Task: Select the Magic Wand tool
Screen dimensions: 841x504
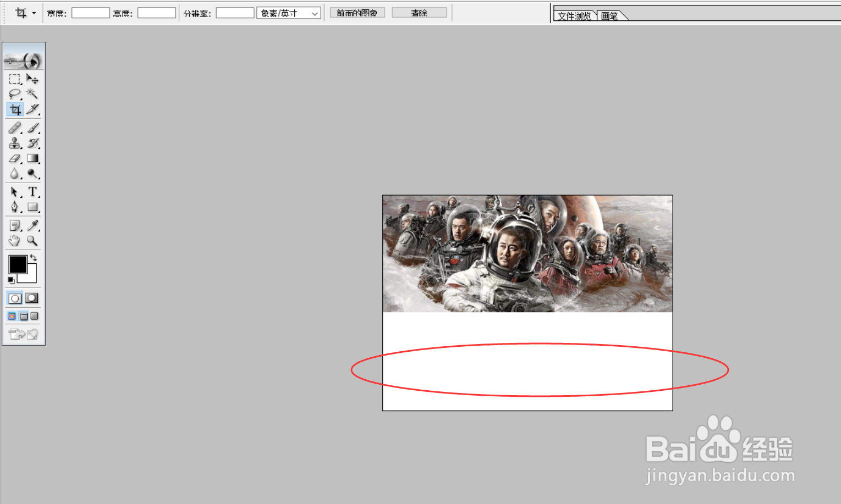Action: click(x=32, y=94)
